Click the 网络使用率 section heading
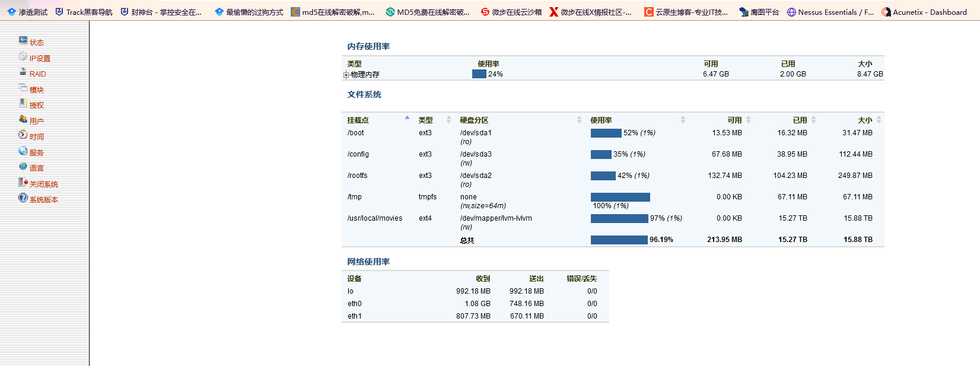Image resolution: width=980 pixels, height=366 pixels. tap(368, 262)
